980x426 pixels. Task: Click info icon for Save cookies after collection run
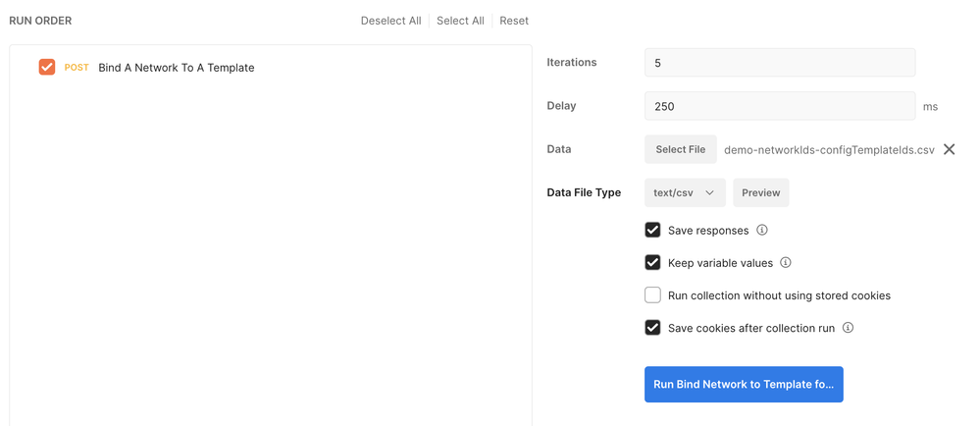point(849,328)
